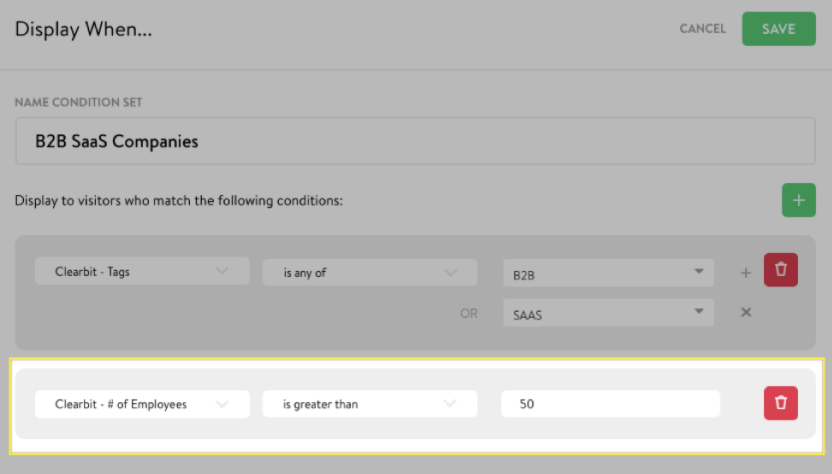Image resolution: width=832 pixels, height=474 pixels.
Task: Remove the SAAS tag value
Action: coord(746,312)
